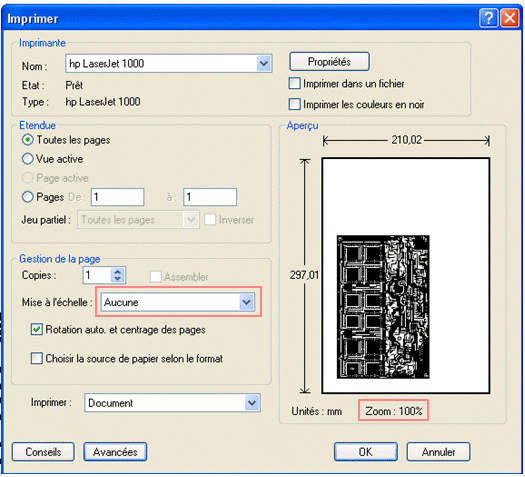
Task: Check Choisir la source de papier selon le format
Action: click(36, 358)
